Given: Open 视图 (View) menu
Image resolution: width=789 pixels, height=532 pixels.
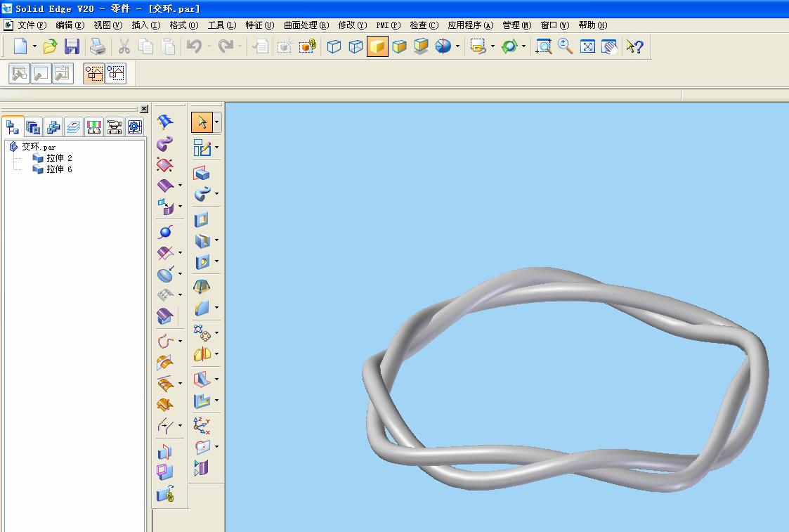Looking at the screenshot, I should (x=107, y=25).
